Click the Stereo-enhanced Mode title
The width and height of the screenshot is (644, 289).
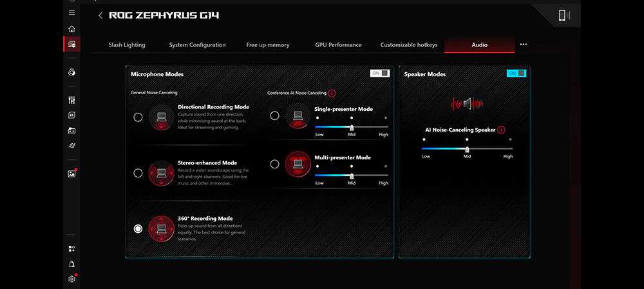(207, 163)
